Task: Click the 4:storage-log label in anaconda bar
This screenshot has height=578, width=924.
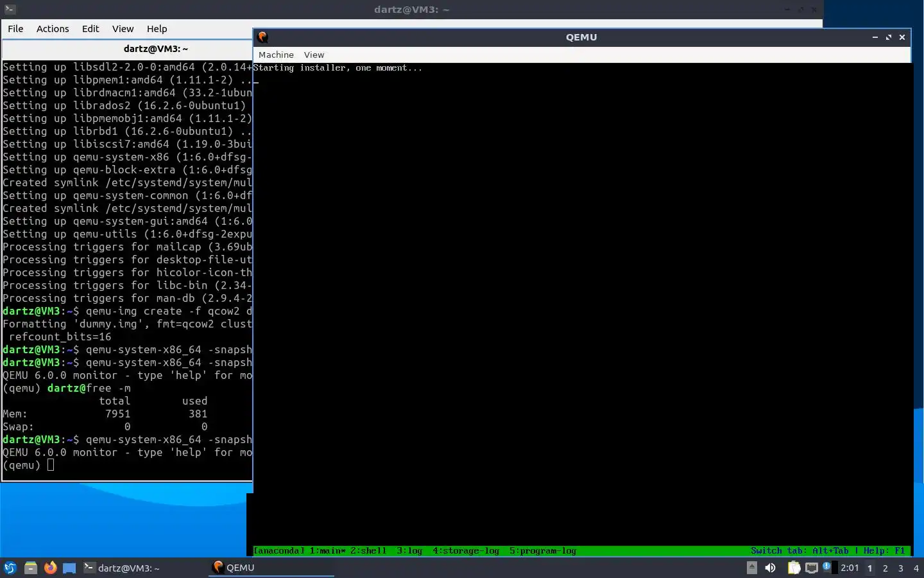Action: 466,551
